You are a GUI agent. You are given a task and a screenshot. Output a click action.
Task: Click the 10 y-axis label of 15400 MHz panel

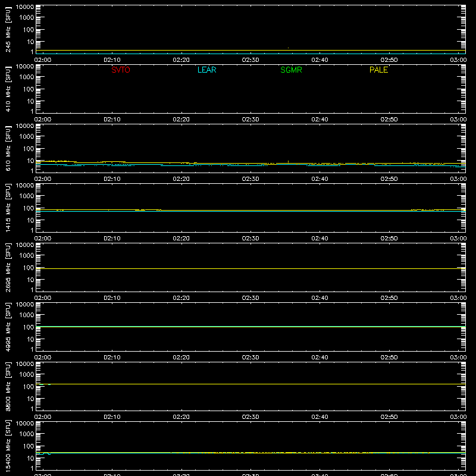pos(30,458)
